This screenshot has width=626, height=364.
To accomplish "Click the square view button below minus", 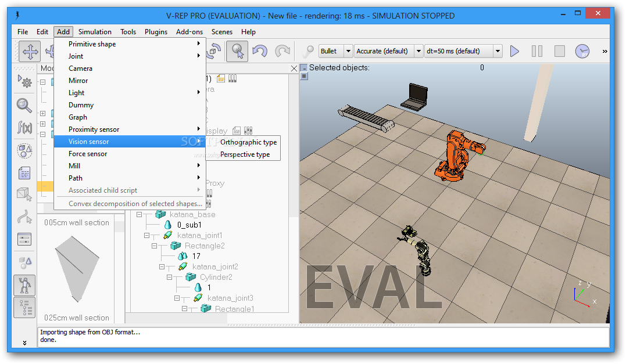I will point(304,75).
